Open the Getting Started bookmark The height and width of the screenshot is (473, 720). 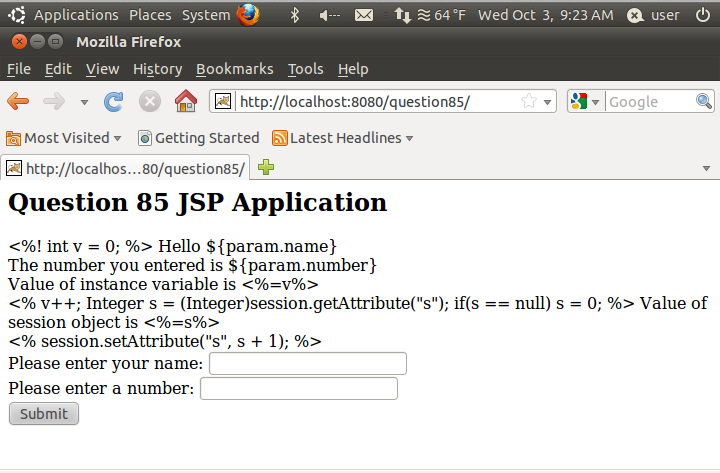tap(198, 138)
